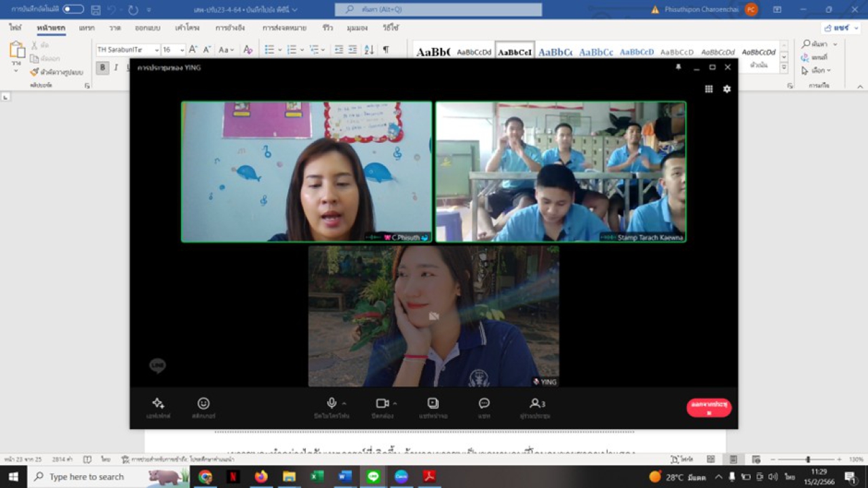868x488 pixels.
Task: Expand microphone options arrow
Action: tap(344, 403)
